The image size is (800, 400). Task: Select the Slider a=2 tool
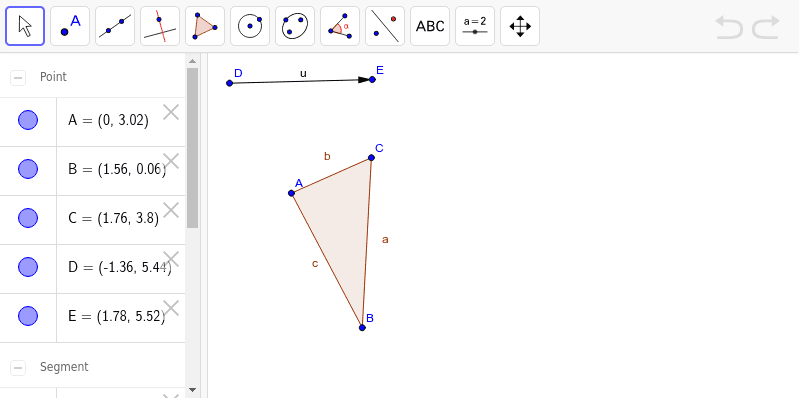475,26
